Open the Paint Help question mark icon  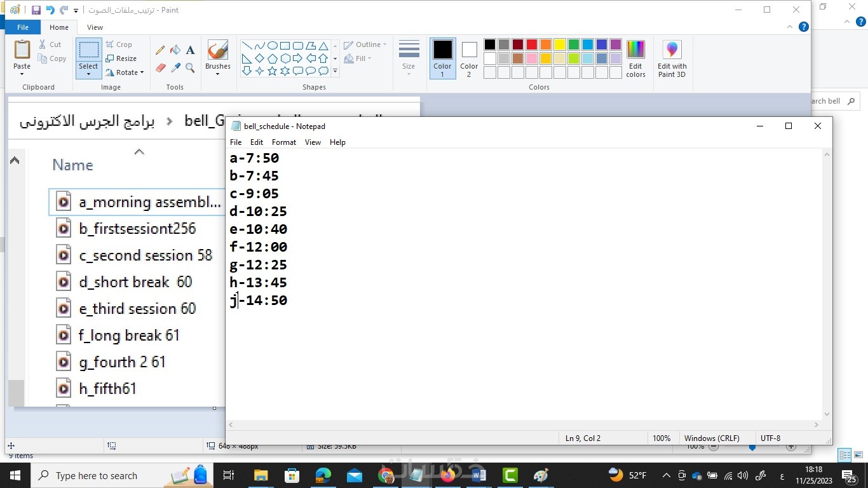(x=803, y=27)
